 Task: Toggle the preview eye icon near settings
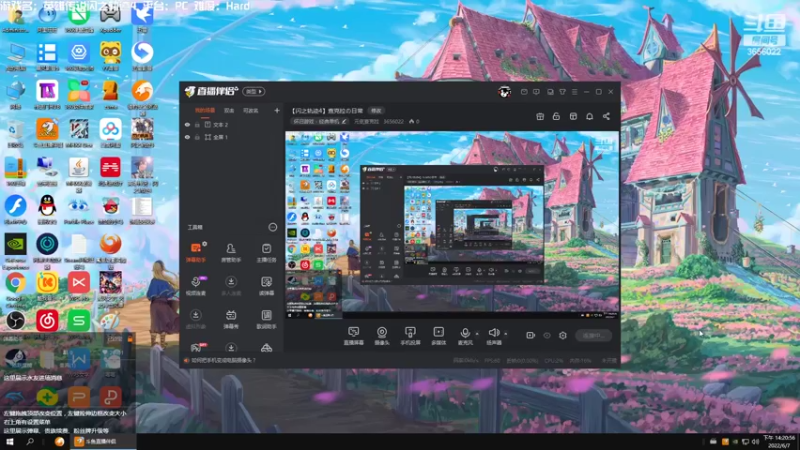[x=546, y=335]
